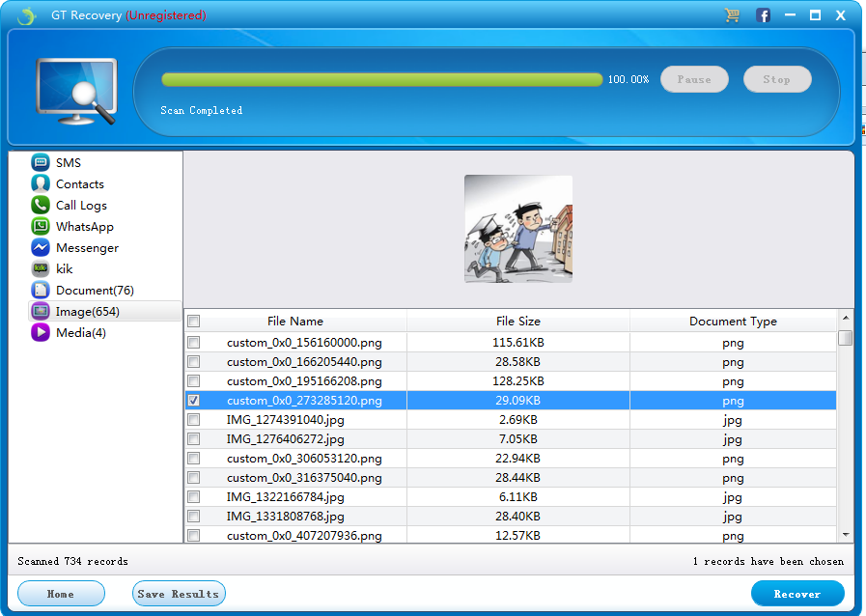The width and height of the screenshot is (866, 616).
Task: Click the file list scrollbar thumb
Action: pos(845,338)
